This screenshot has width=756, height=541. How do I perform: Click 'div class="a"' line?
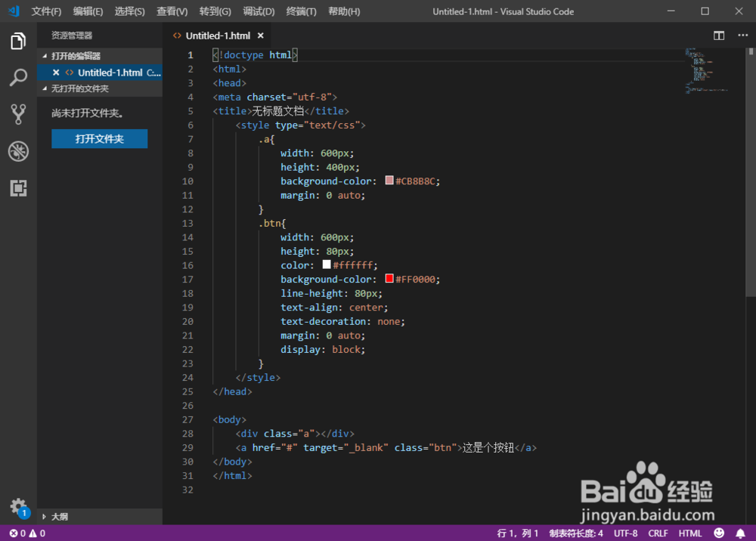295,434
